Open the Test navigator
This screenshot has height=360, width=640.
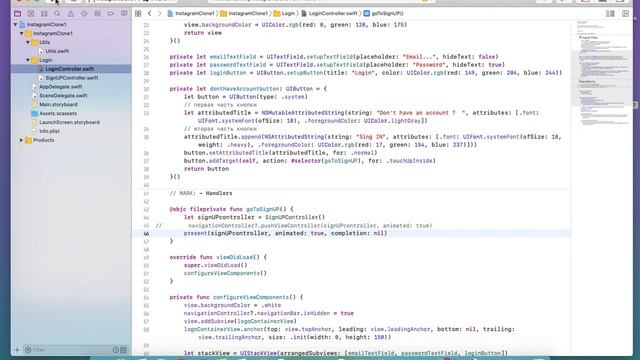84,13
